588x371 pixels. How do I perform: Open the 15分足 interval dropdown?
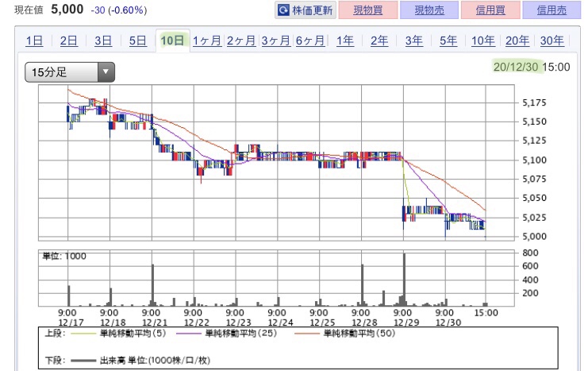[x=70, y=72]
